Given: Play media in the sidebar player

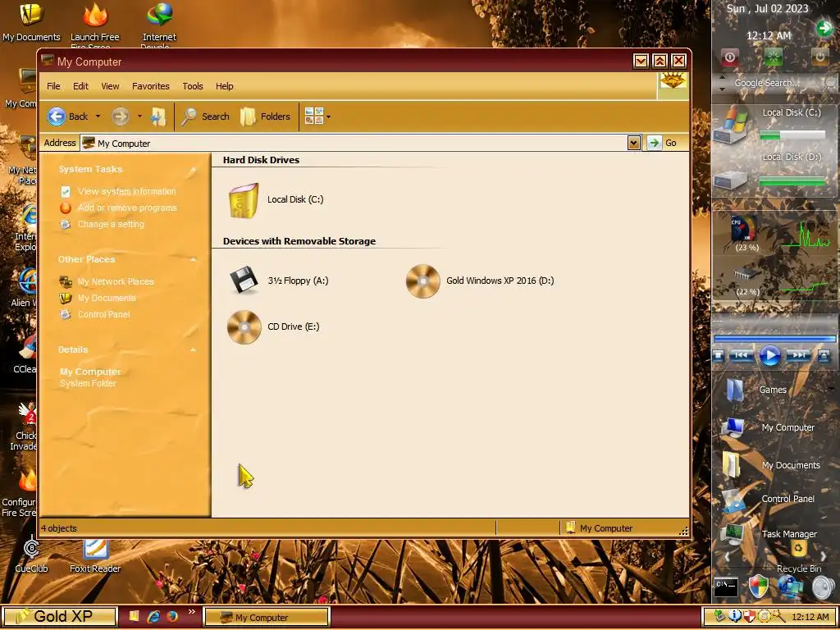Looking at the screenshot, I should click(x=769, y=355).
